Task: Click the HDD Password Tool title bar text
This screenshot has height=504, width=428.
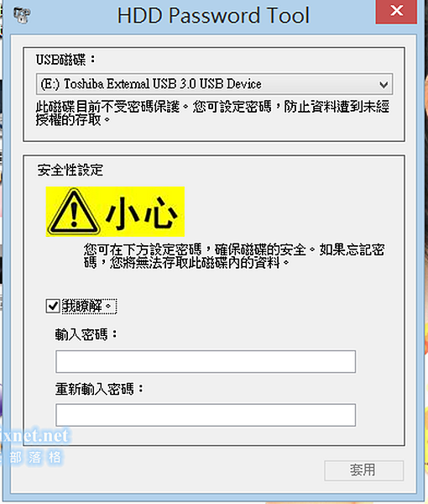Action: click(213, 15)
